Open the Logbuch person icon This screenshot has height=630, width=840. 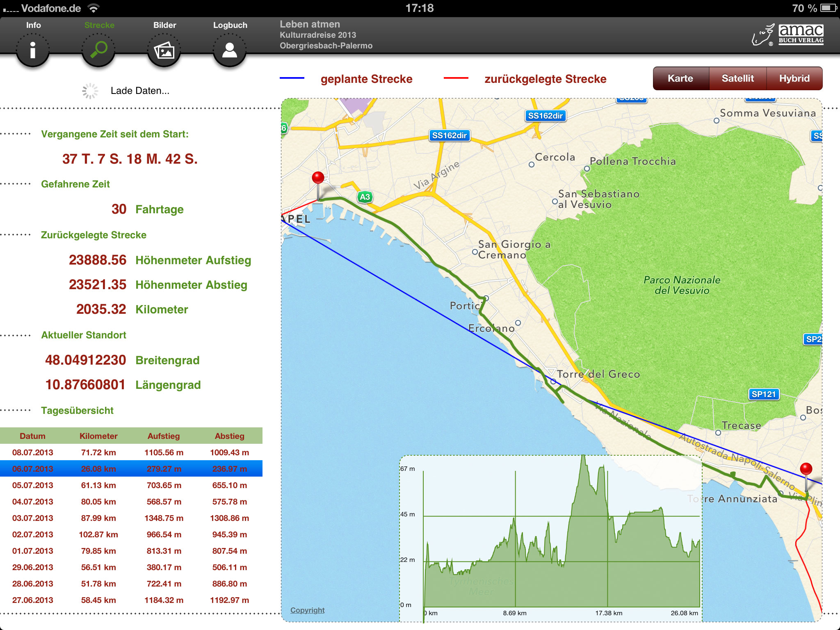(230, 50)
